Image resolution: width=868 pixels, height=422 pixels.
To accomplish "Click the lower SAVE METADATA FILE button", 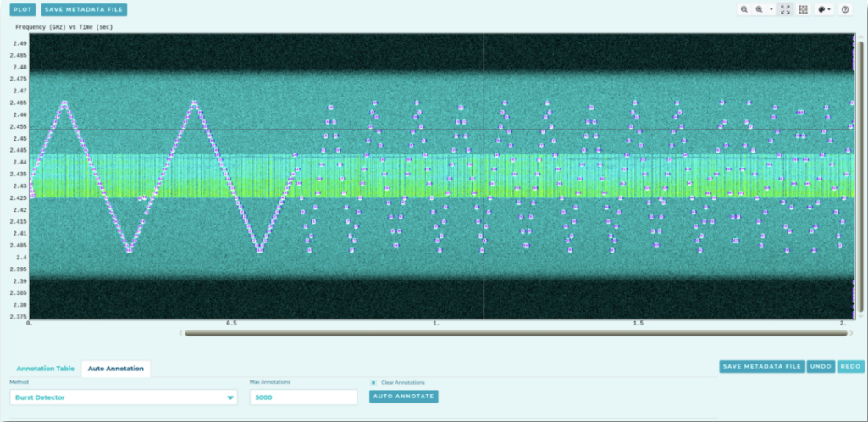I will 762,367.
